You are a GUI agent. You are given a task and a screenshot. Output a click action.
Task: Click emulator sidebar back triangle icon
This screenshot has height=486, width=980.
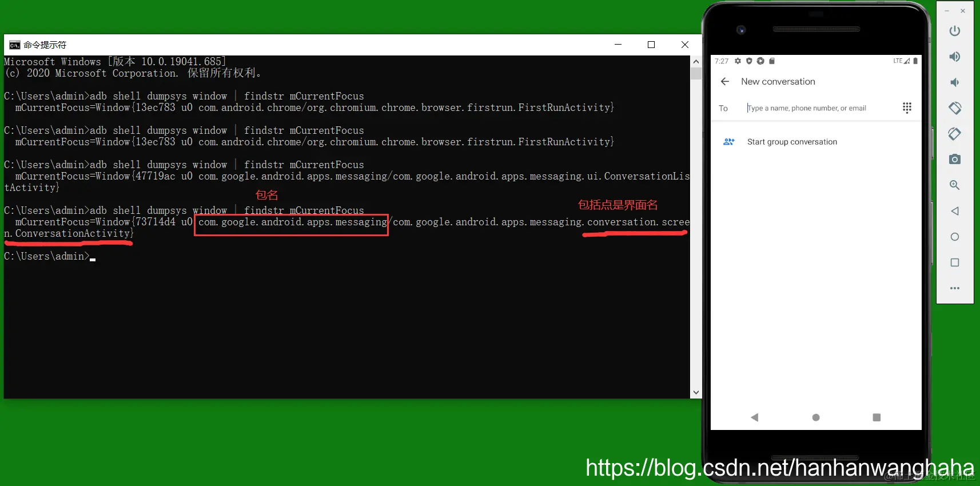coord(955,211)
